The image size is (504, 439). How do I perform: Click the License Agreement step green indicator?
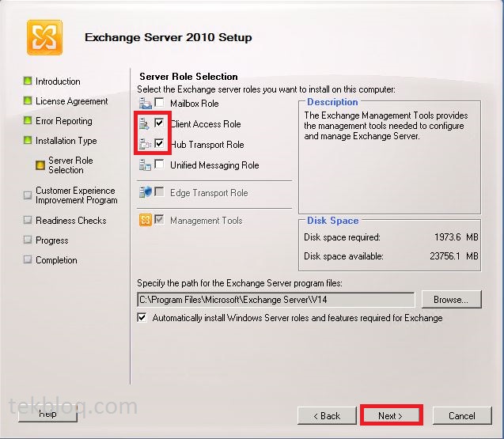[28, 100]
